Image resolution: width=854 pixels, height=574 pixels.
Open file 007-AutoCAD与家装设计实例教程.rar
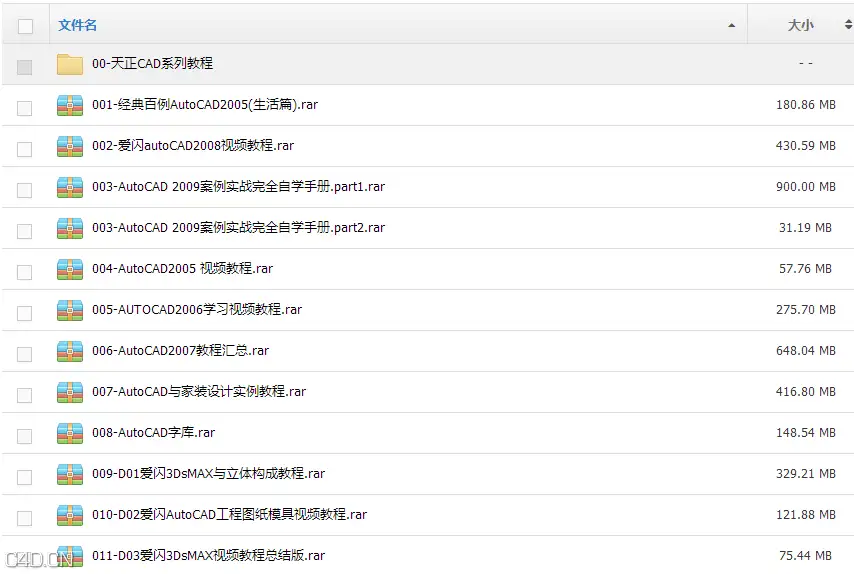(x=199, y=391)
